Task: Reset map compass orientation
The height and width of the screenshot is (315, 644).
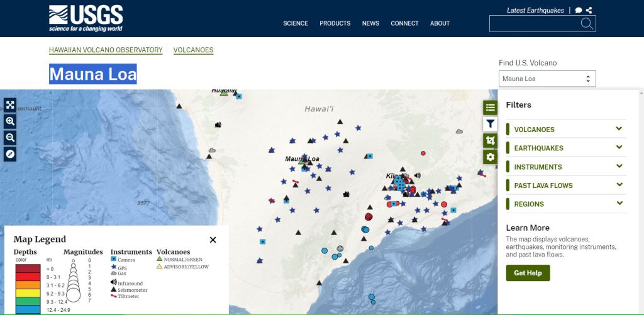Action: pyautogui.click(x=10, y=154)
